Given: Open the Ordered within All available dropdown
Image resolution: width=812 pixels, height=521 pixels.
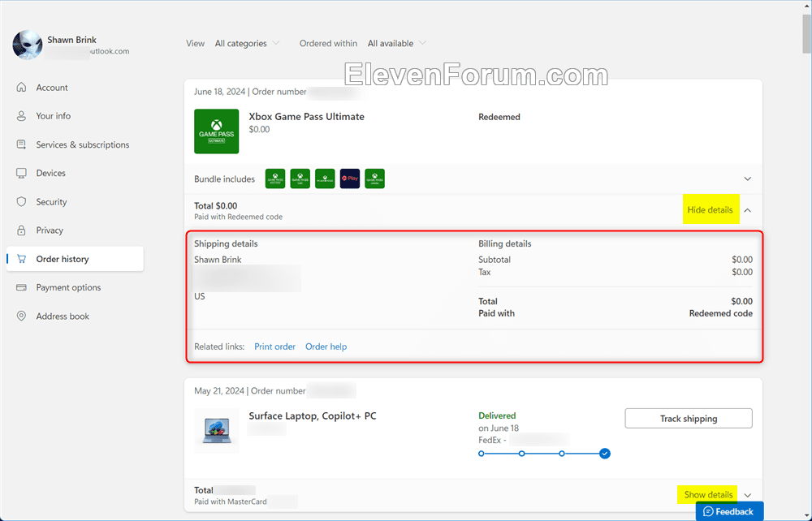Looking at the screenshot, I should point(397,44).
